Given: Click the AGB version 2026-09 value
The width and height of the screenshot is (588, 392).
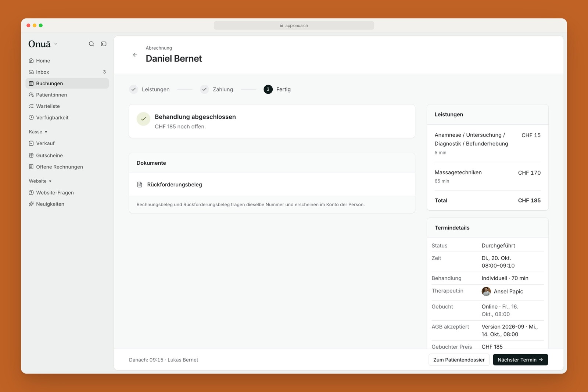Looking at the screenshot, I should [x=510, y=331].
